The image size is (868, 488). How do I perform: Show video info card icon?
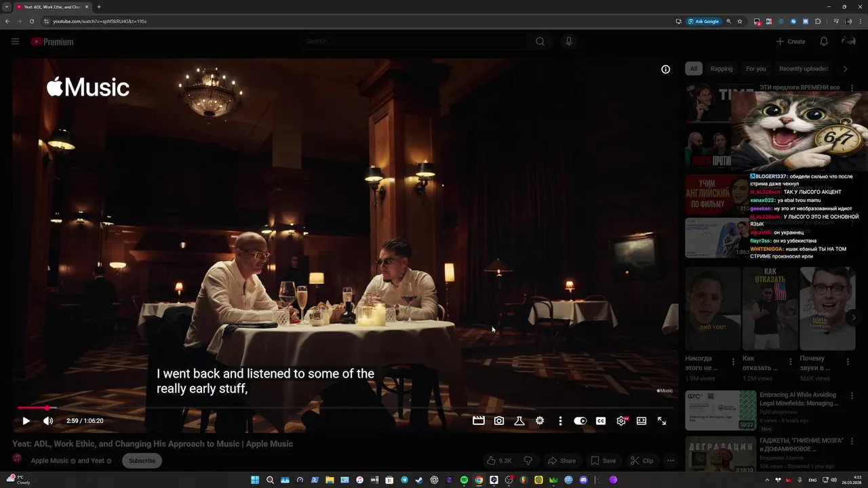(x=666, y=69)
